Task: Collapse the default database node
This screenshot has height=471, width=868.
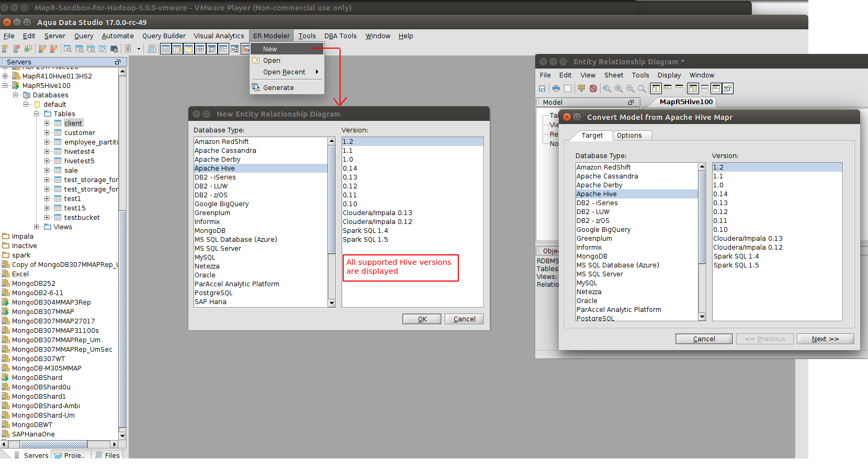Action: tap(26, 104)
